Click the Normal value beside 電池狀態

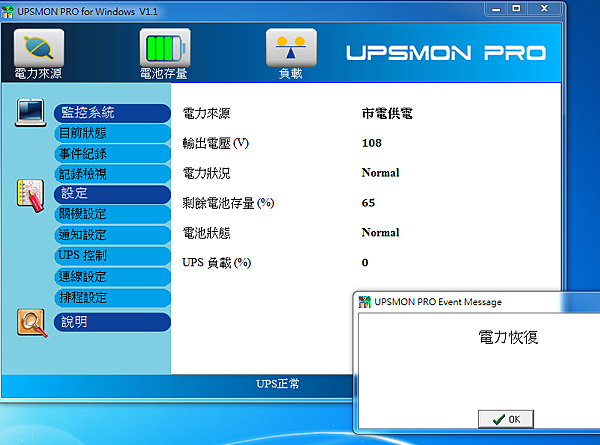[x=380, y=233]
